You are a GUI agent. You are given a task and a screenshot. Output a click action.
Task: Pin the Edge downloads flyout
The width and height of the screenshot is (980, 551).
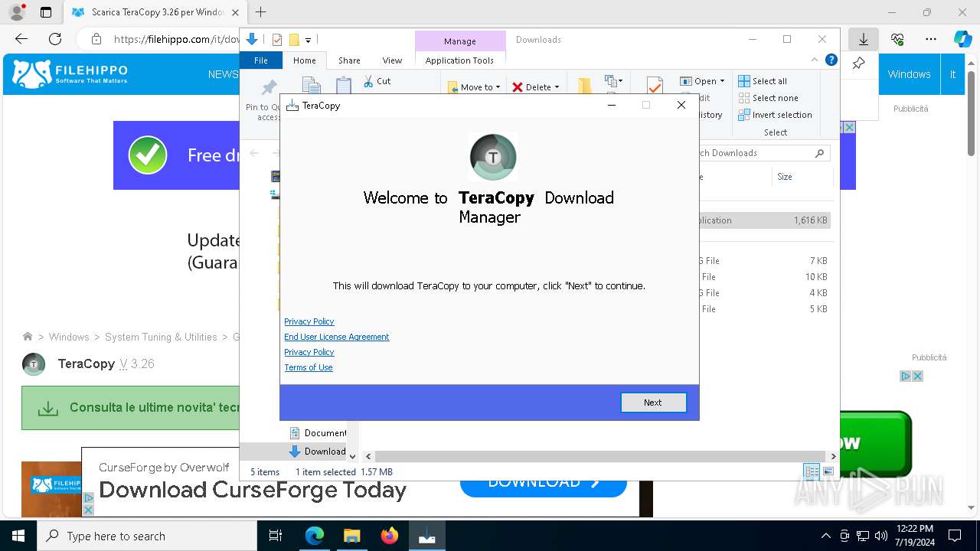[858, 64]
